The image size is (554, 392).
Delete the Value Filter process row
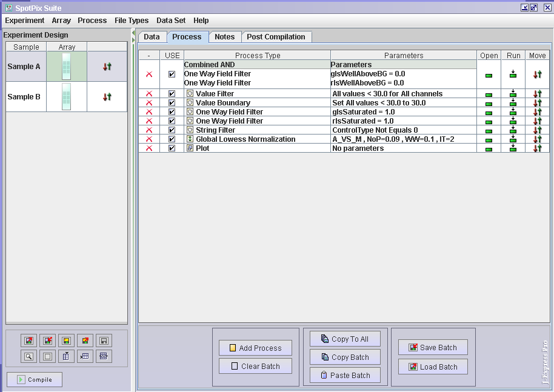(x=149, y=94)
